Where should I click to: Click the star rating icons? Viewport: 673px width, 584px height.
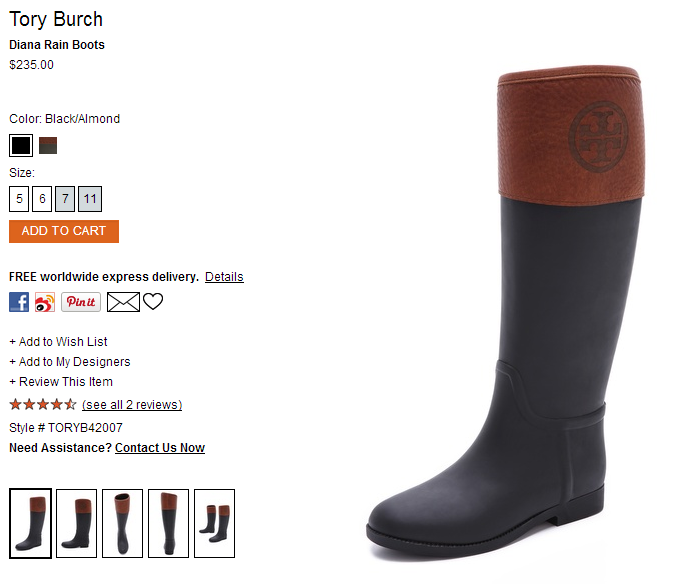click(42, 404)
